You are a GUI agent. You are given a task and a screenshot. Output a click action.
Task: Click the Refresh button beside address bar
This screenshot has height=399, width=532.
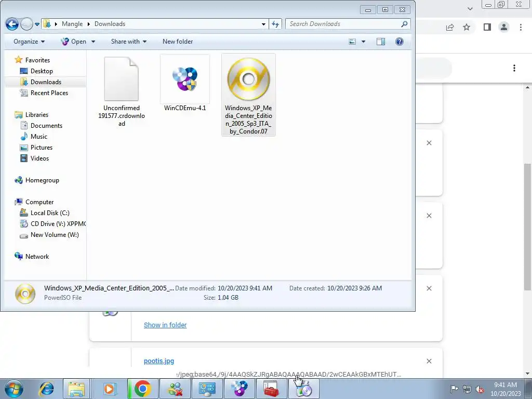(x=275, y=24)
